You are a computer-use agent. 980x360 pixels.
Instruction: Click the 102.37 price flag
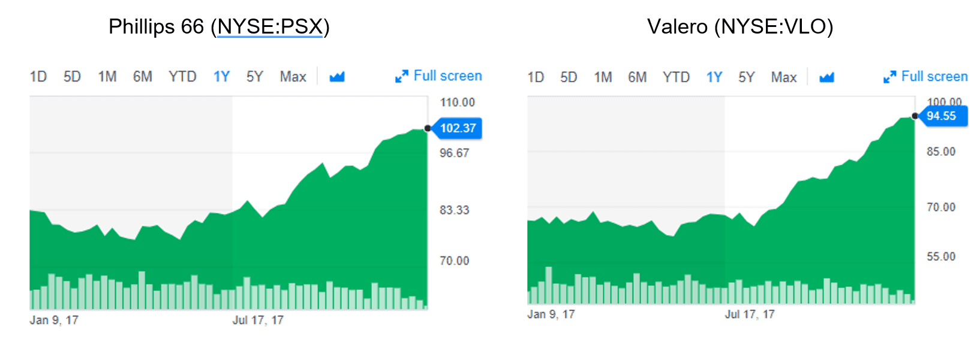click(458, 128)
